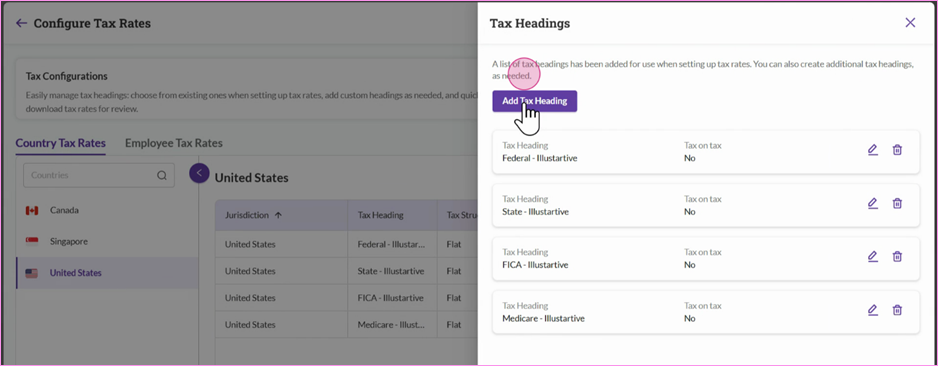This screenshot has width=938, height=366.
Task: Delete the Medicare - Illustartive tax heading
Action: coord(897,310)
